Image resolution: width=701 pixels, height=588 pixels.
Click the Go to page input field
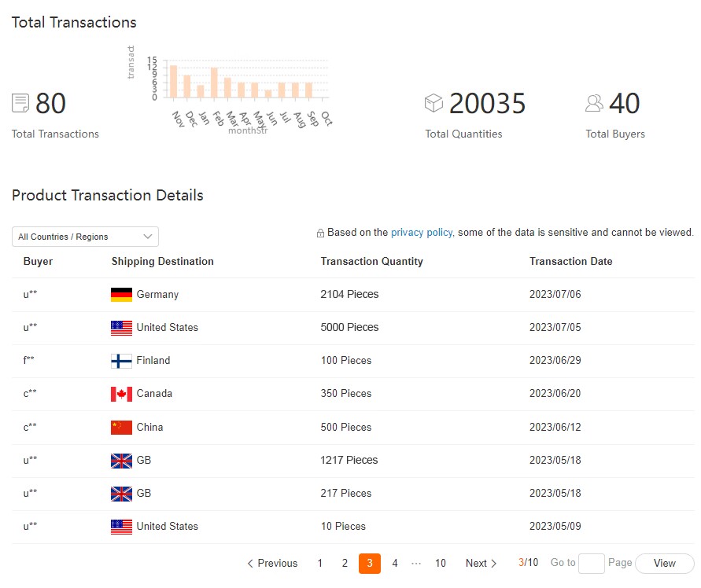[x=591, y=564]
